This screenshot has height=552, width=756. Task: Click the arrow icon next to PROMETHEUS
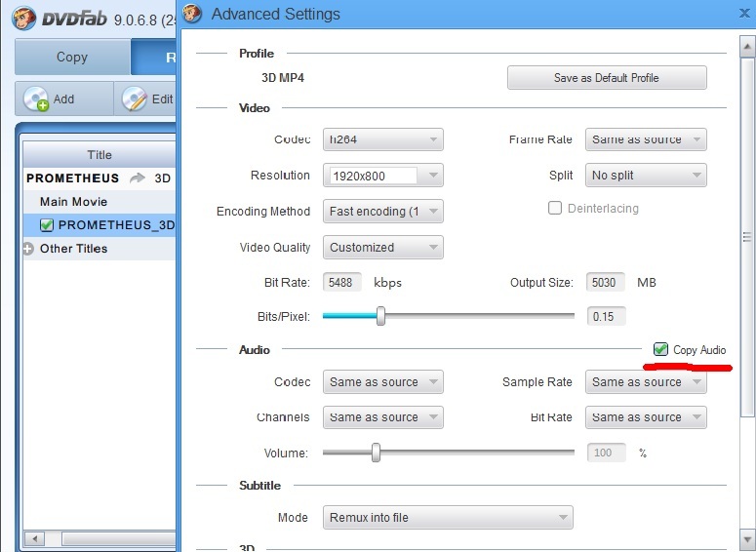coord(138,177)
